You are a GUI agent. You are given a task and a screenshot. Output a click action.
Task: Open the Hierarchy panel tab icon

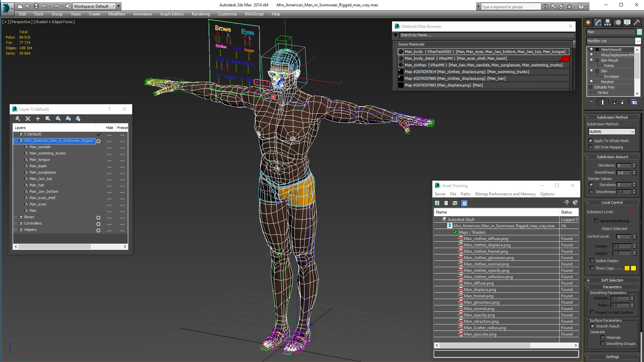point(608,22)
